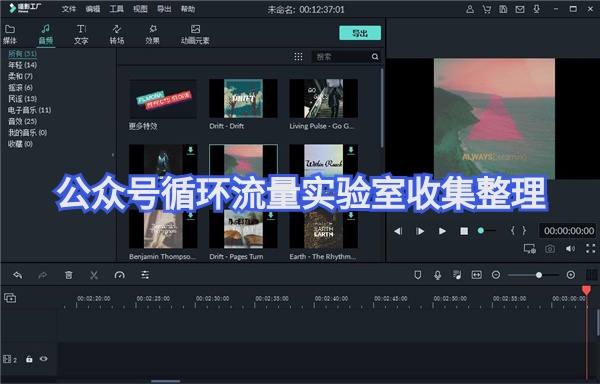Take a snapshot with camera icon
The width and height of the screenshot is (600, 384).
[x=550, y=249]
